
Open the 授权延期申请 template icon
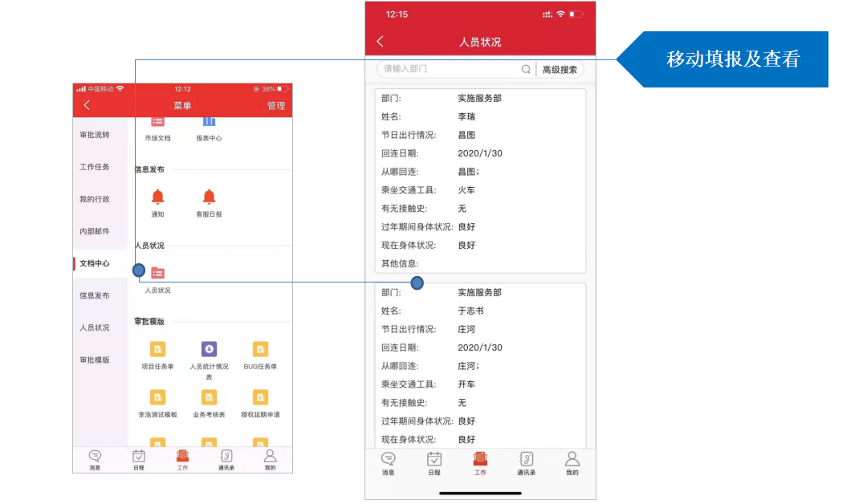click(x=260, y=397)
